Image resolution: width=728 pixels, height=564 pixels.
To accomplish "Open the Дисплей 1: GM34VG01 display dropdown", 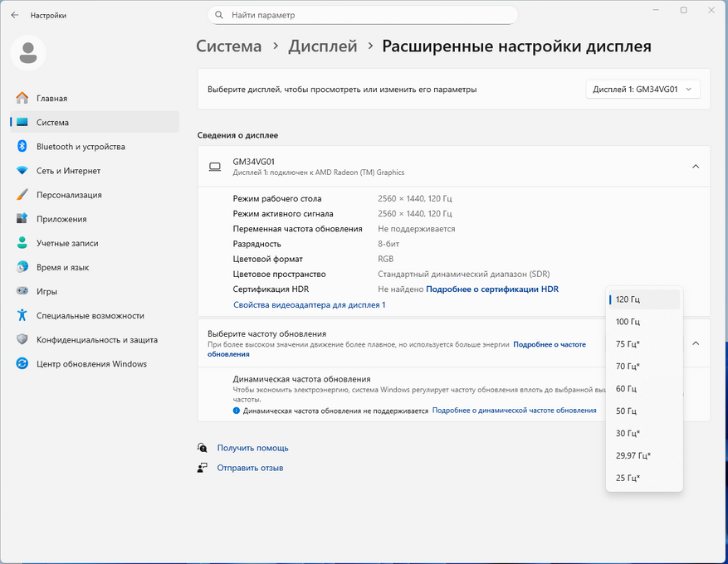I will coord(642,90).
